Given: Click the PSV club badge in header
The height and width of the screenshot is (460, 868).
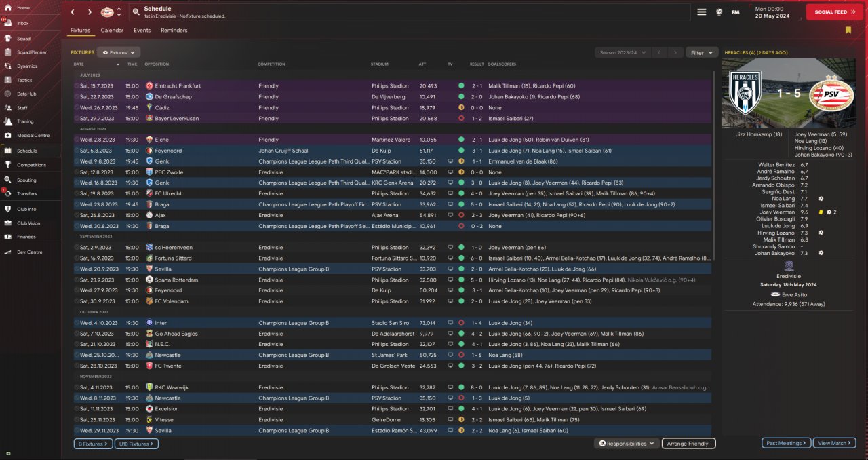Looking at the screenshot, I should pyautogui.click(x=108, y=12).
